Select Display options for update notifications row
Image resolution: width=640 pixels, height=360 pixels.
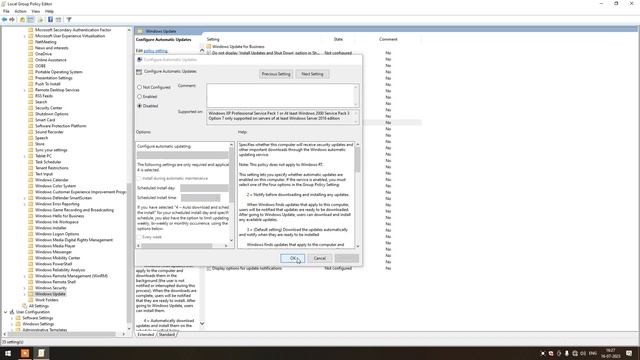[x=247, y=268]
